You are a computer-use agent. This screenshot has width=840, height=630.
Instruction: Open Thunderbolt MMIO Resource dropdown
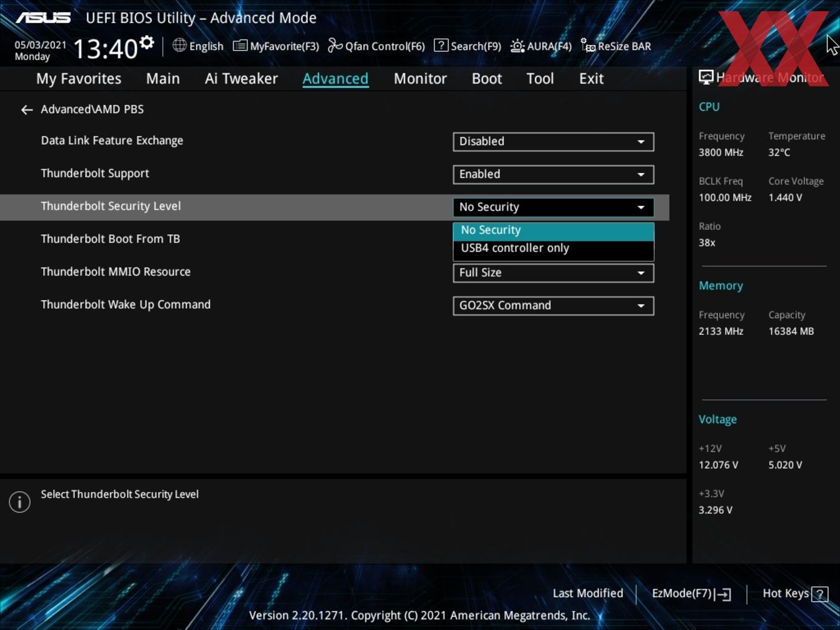[553, 273]
